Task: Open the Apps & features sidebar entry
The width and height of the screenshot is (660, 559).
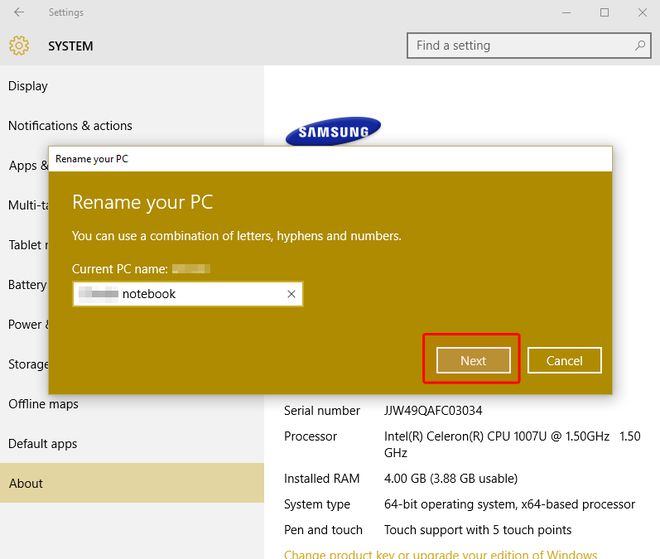Action: point(28,165)
